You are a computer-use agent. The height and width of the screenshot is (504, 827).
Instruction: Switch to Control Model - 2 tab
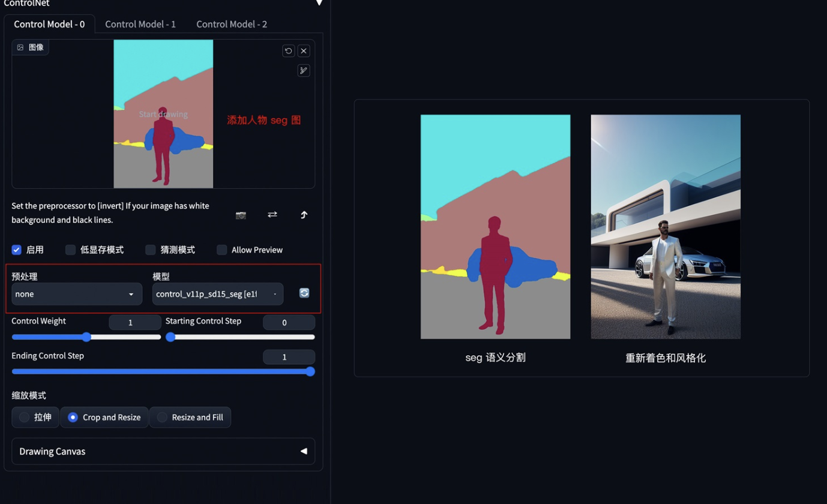point(232,24)
